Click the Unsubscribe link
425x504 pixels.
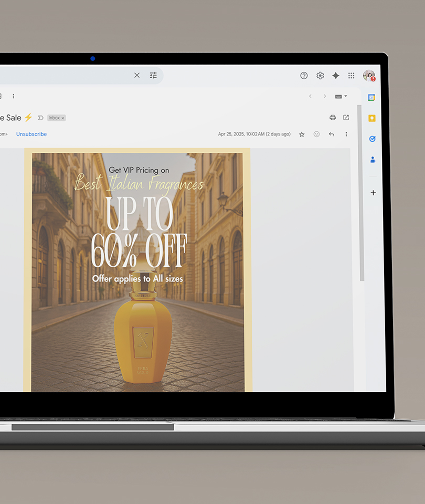tap(31, 134)
